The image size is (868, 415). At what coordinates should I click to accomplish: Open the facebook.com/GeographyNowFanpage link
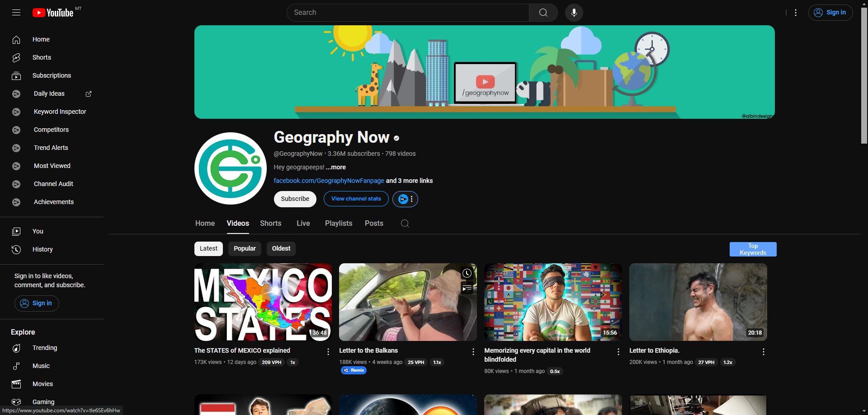pyautogui.click(x=329, y=181)
